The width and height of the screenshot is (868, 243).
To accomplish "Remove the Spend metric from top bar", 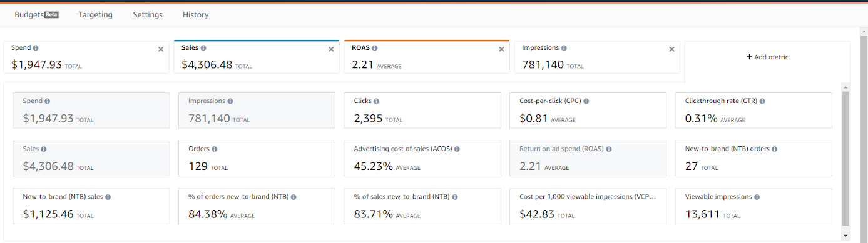I will (x=161, y=49).
